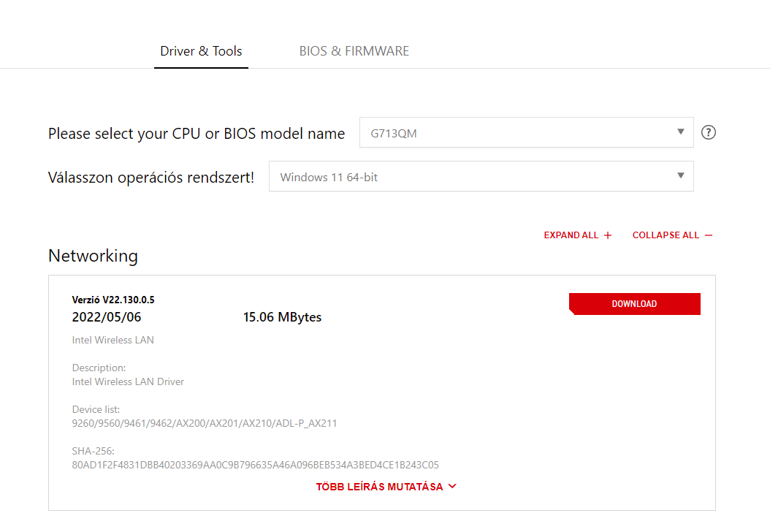Click COLLAPSE ALL link
The image size is (770, 532).
[672, 235]
